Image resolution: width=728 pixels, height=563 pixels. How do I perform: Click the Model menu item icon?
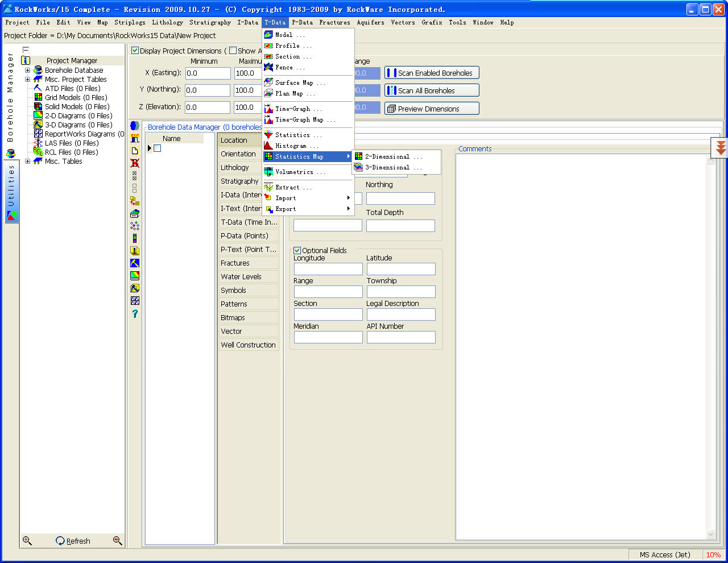[268, 35]
